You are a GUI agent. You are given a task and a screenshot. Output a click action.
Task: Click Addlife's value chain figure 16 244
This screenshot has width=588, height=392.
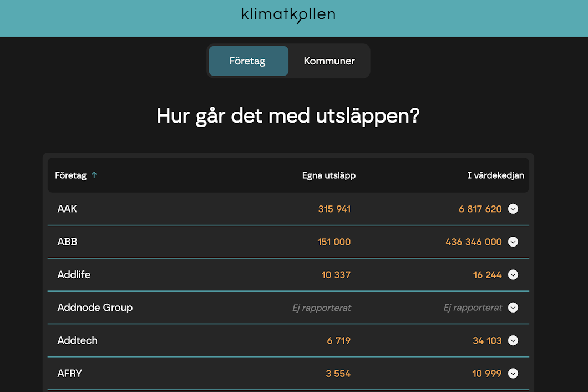coord(487,275)
